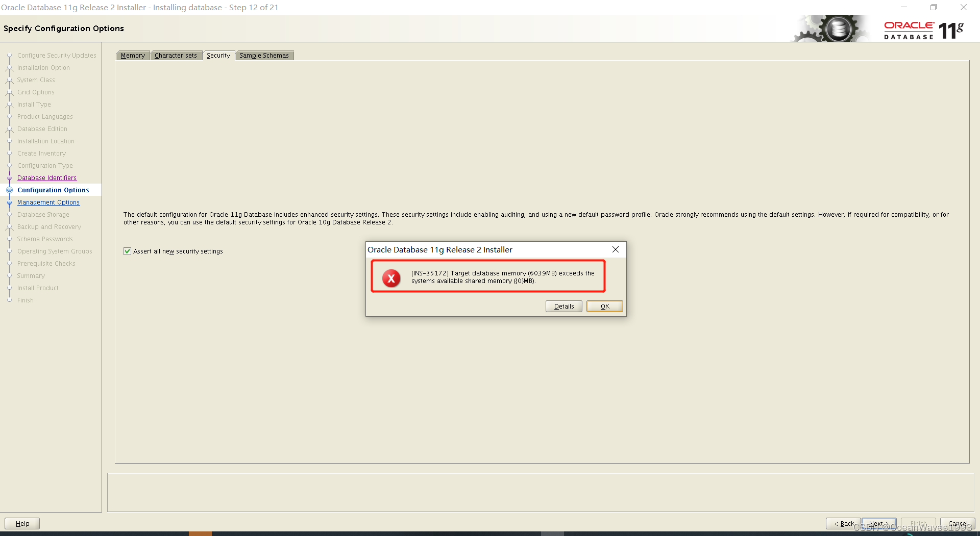Click the INS-35172 error message text

click(x=503, y=277)
